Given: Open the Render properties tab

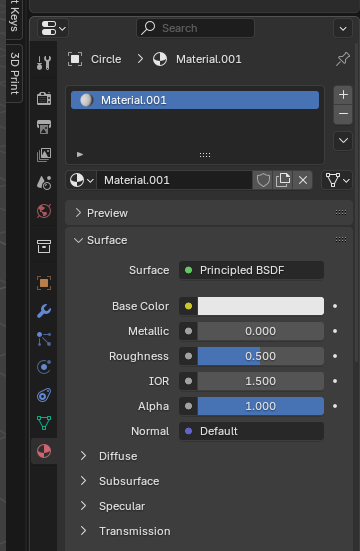Looking at the screenshot, I should coord(44,98).
